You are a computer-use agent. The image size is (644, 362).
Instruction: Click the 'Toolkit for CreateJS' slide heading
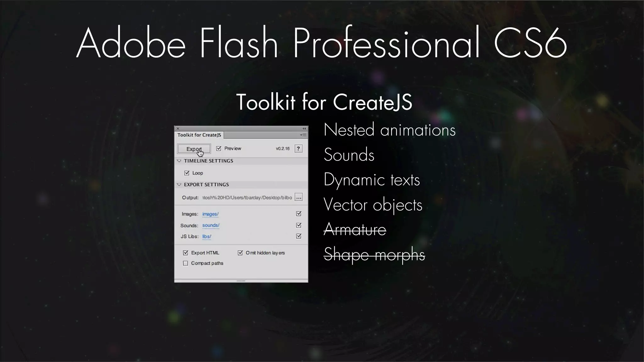coord(324,102)
